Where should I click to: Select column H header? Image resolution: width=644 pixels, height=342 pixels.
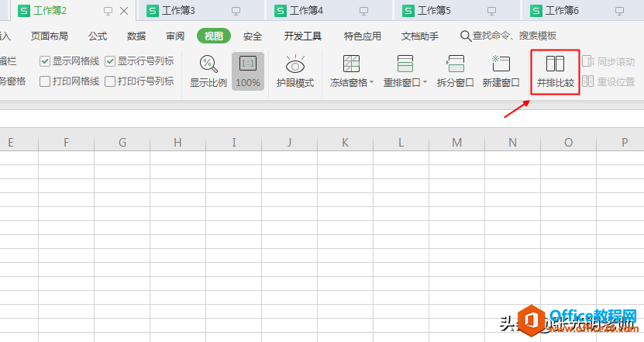coord(177,143)
